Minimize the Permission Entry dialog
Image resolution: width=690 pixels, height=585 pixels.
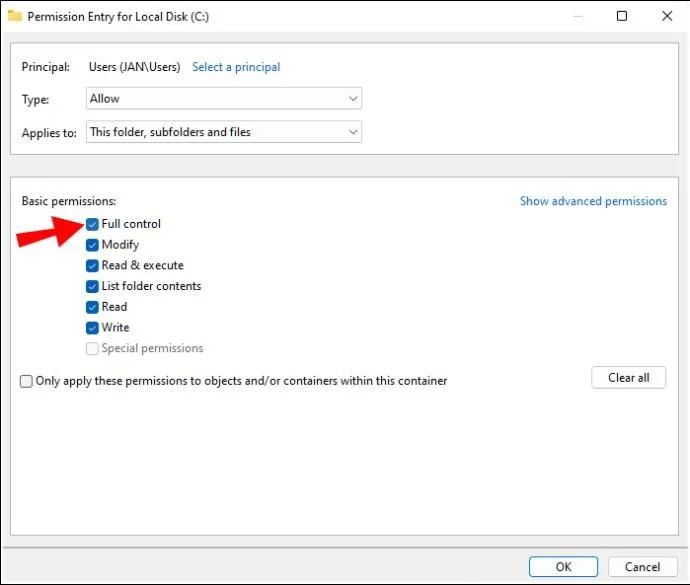[x=578, y=16]
